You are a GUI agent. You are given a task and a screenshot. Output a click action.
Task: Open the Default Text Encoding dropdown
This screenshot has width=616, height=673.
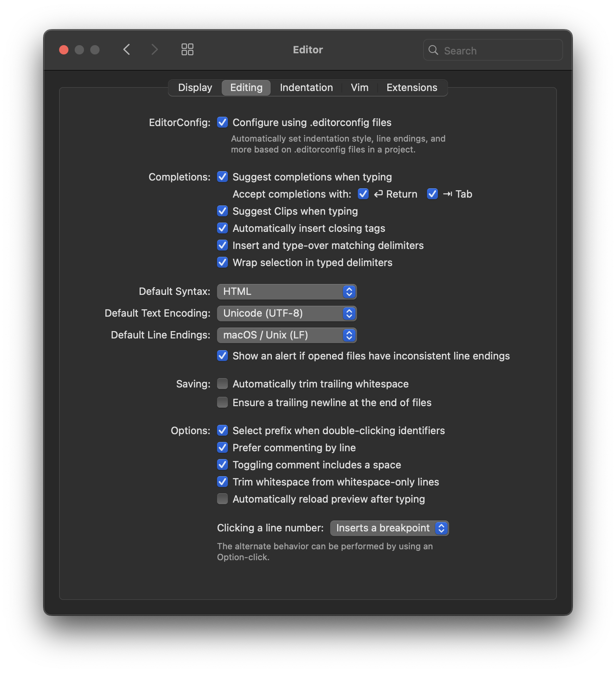287,314
